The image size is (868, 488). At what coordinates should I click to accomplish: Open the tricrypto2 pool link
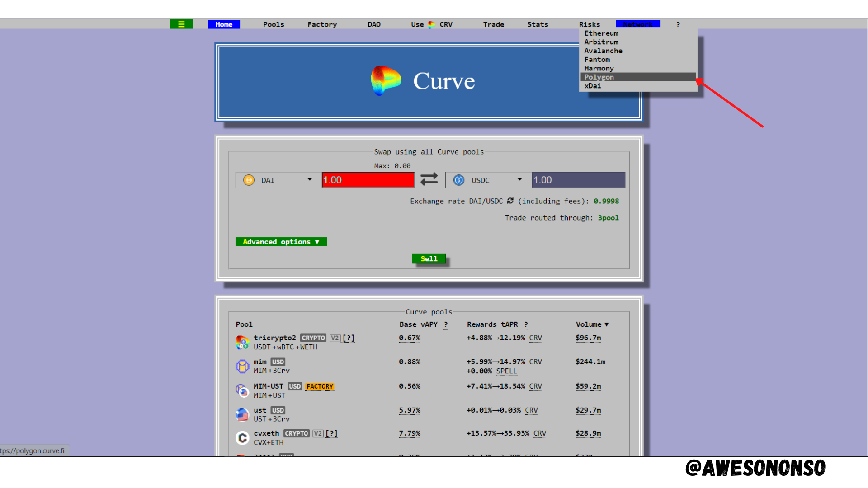click(275, 338)
